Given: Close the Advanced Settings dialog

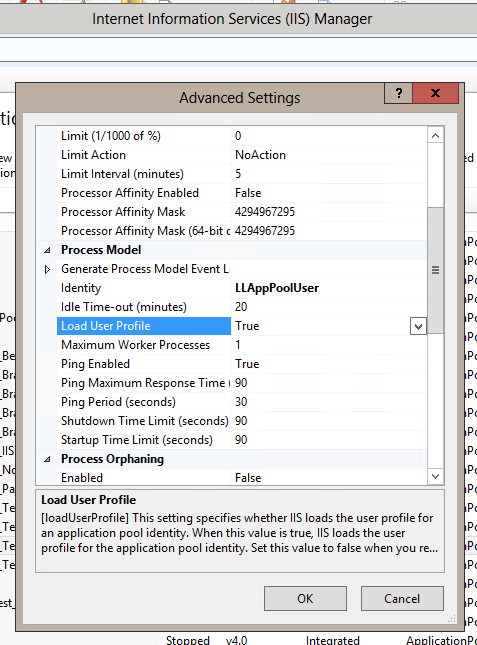Looking at the screenshot, I should pos(435,93).
